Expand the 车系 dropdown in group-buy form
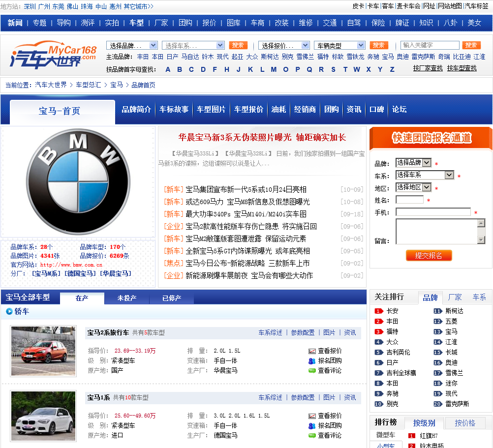This screenshot has width=493, height=448. click(425, 175)
